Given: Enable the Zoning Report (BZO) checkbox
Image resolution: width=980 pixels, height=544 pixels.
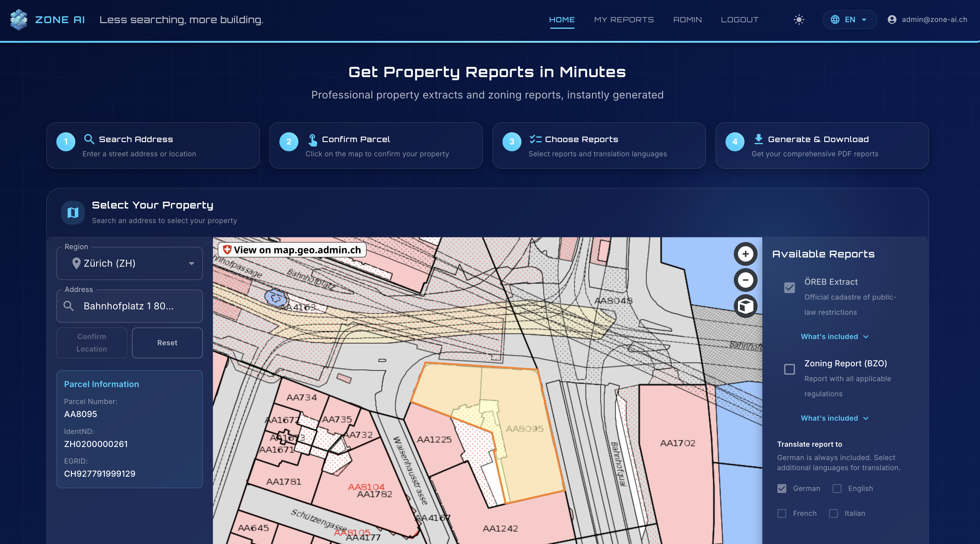Looking at the screenshot, I should [789, 369].
